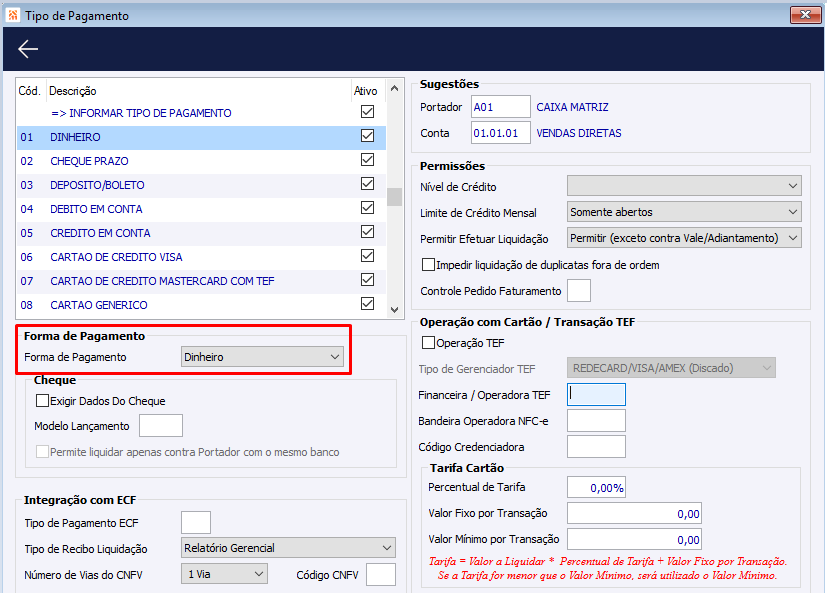The width and height of the screenshot is (827, 593).
Task: Click the back arrow icon
Action: (x=27, y=49)
